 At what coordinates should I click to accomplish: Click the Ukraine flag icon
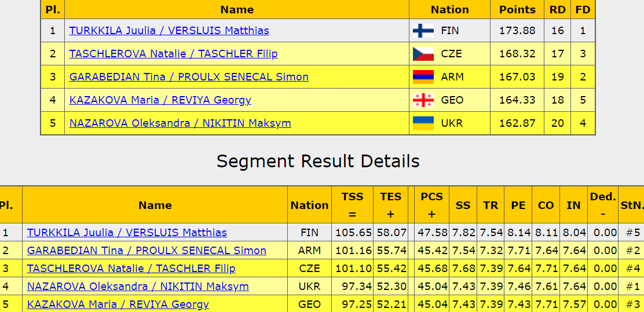click(423, 123)
